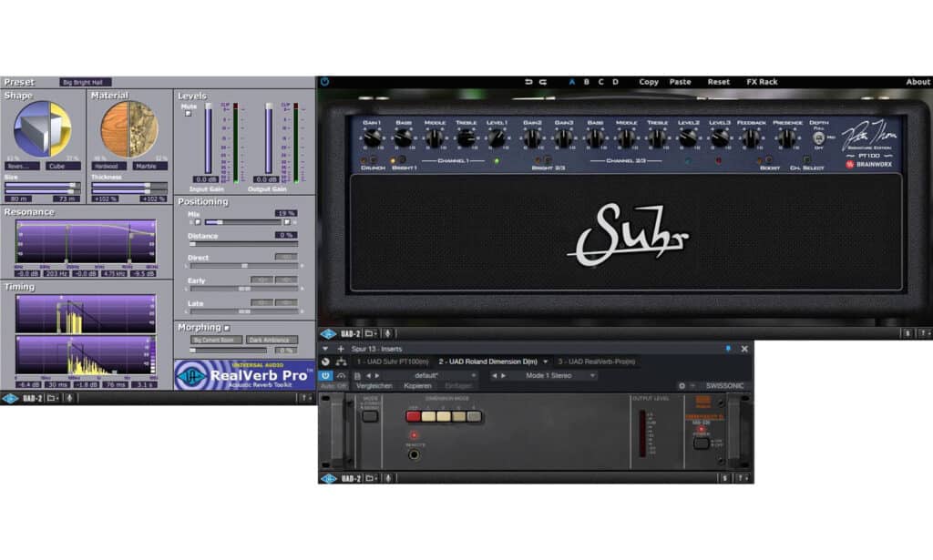Image resolution: width=933 pixels, height=560 pixels.
Task: Click the microphone icon in RealVerb UAD-2 bar
Action: pyautogui.click(x=69, y=398)
